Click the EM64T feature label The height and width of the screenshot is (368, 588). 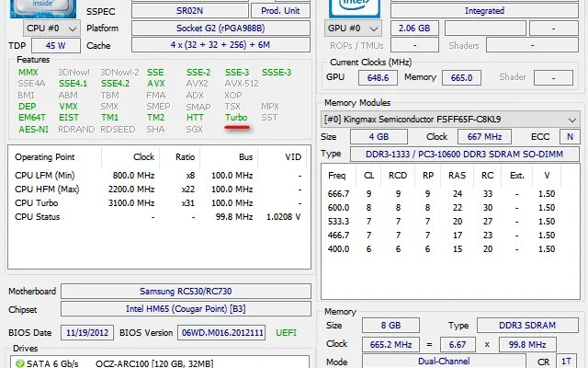click(x=32, y=118)
